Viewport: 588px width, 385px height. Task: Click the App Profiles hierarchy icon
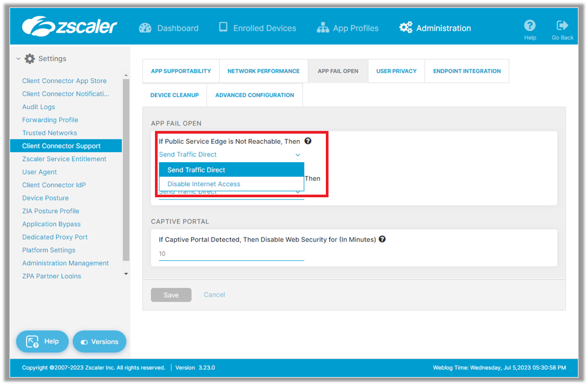click(x=323, y=28)
